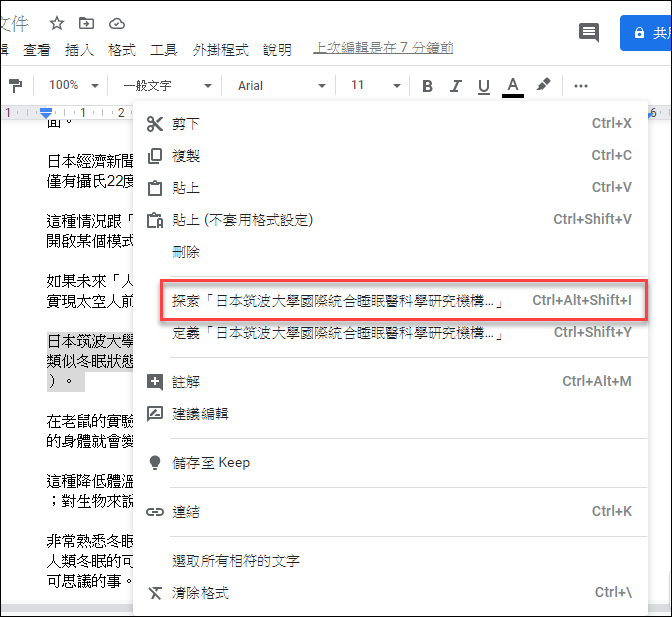672x617 pixels.
Task: Choose 連結 to insert a link
Action: coord(390,512)
